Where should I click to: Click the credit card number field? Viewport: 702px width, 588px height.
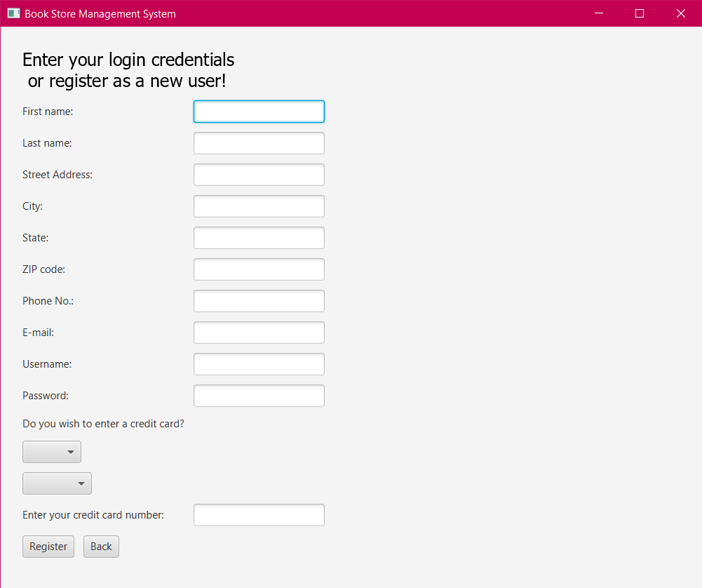click(x=259, y=515)
